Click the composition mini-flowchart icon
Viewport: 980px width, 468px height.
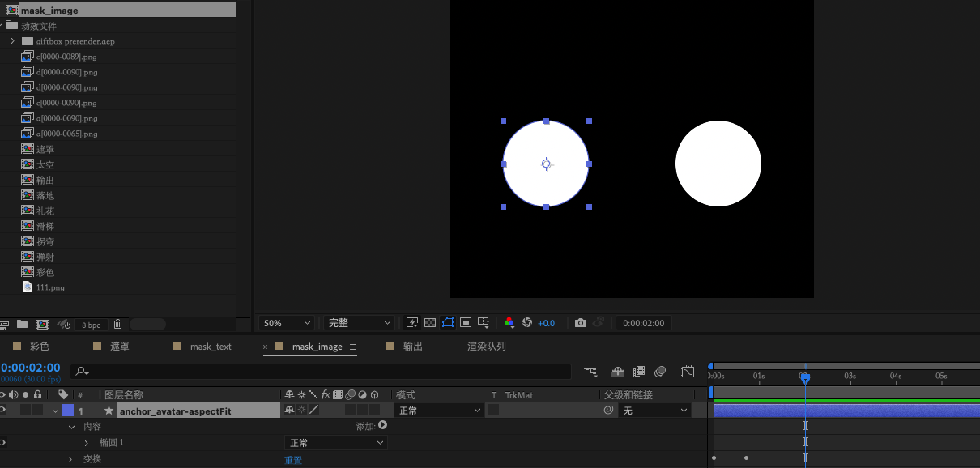pyautogui.click(x=590, y=372)
